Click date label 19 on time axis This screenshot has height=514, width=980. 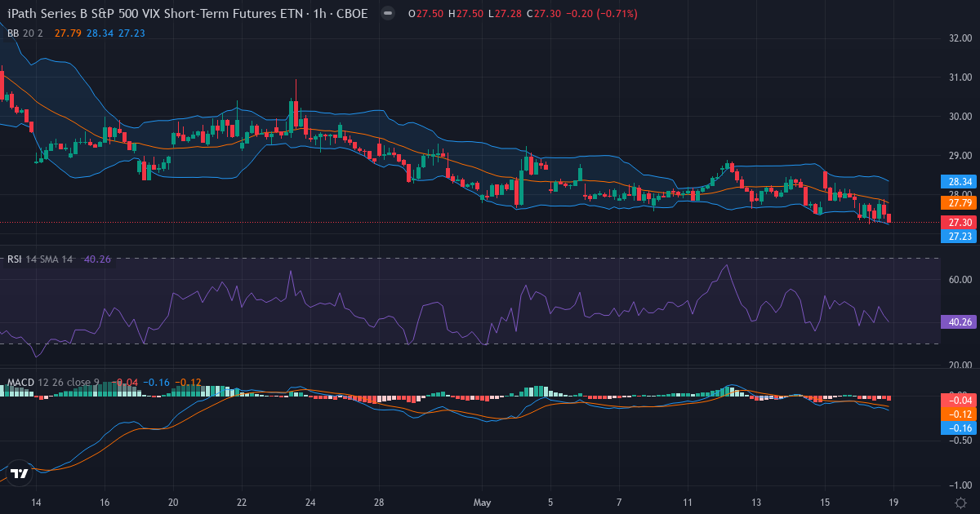[x=893, y=502]
